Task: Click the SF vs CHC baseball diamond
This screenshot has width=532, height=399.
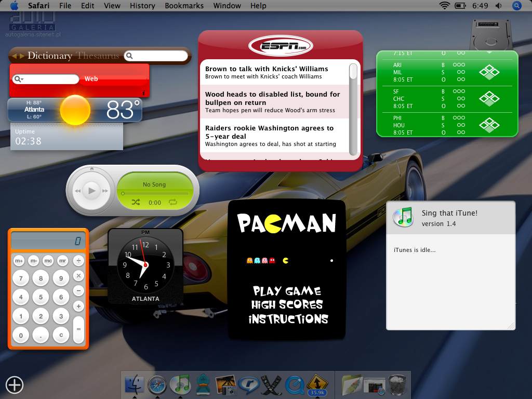Action: [489, 98]
